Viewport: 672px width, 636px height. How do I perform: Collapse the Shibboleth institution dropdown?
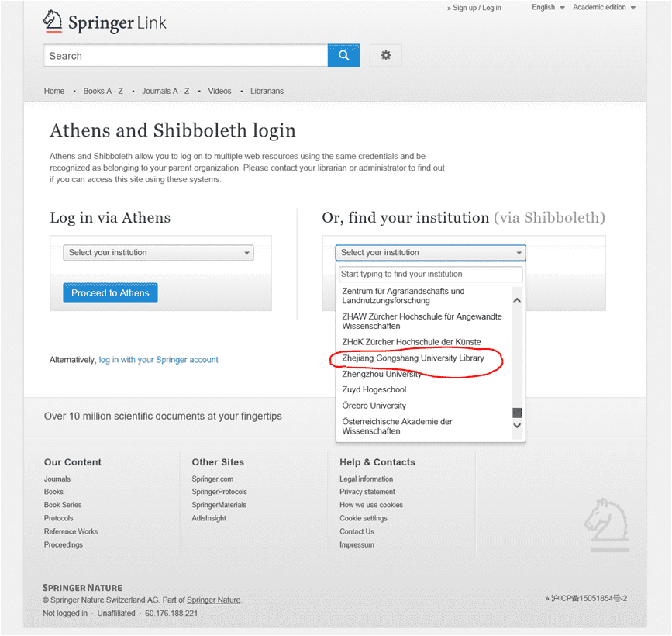coord(430,253)
